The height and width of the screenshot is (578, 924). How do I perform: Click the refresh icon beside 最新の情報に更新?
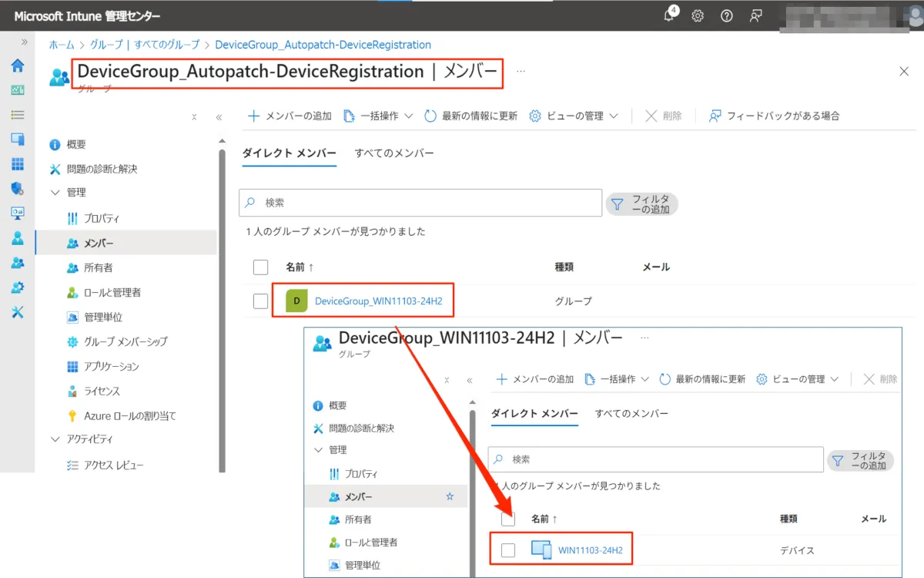430,116
